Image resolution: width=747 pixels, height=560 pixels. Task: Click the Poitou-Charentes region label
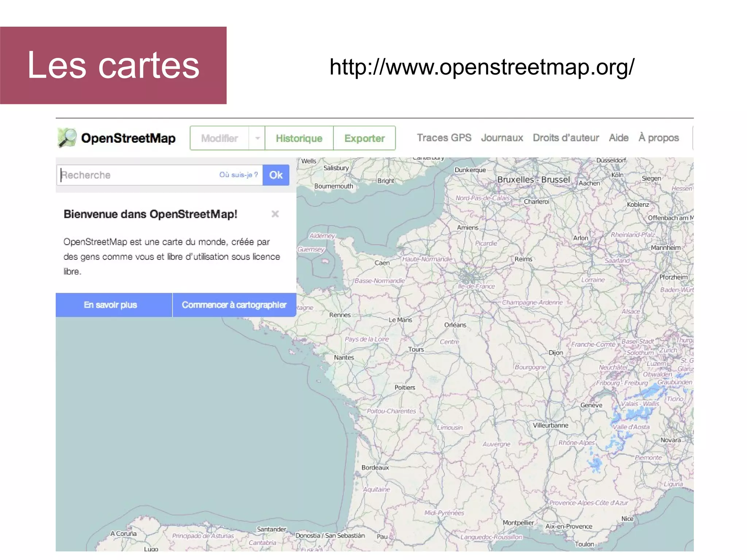click(391, 411)
